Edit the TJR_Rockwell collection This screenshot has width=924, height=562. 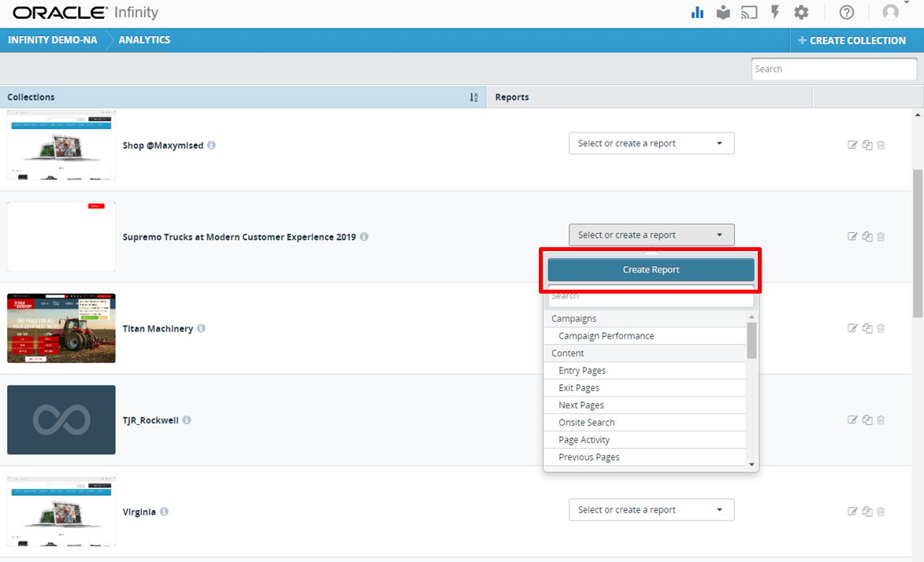click(x=852, y=420)
